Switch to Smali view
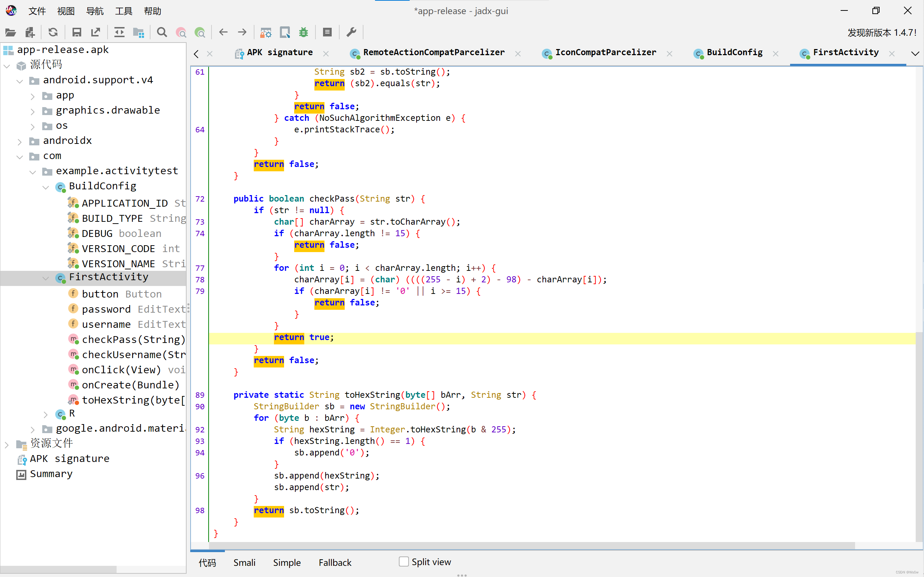Image resolution: width=924 pixels, height=577 pixels. (x=244, y=563)
